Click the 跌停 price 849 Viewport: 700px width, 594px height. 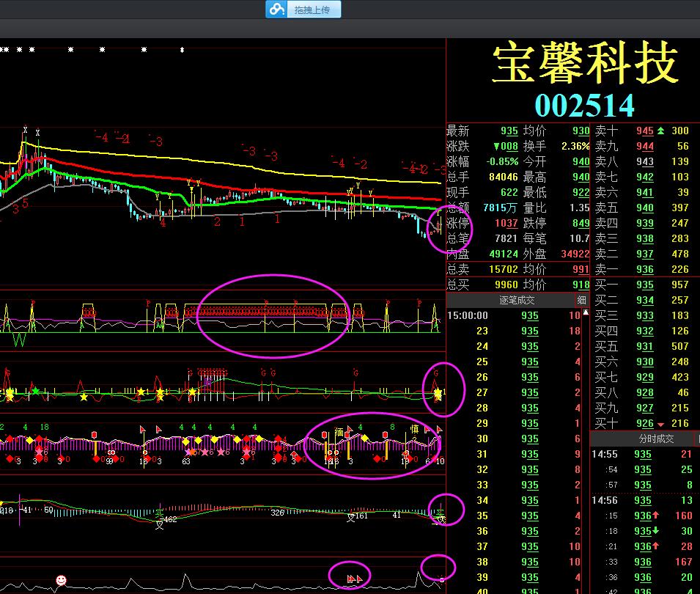point(581,223)
